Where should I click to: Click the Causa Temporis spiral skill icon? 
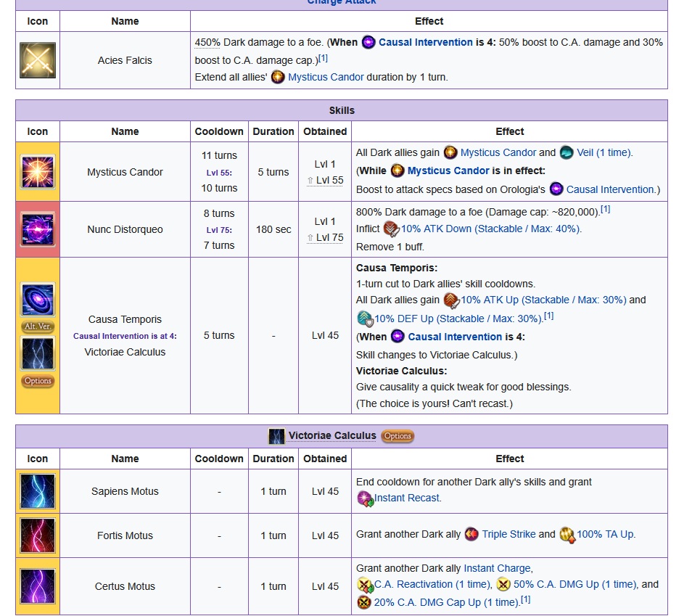[x=38, y=300]
